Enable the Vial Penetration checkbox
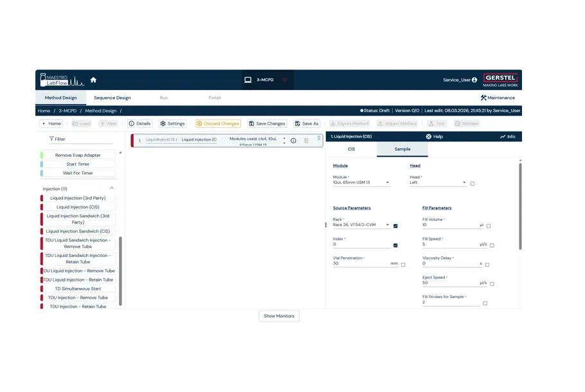This screenshot has width=585, height=392. pos(403,264)
